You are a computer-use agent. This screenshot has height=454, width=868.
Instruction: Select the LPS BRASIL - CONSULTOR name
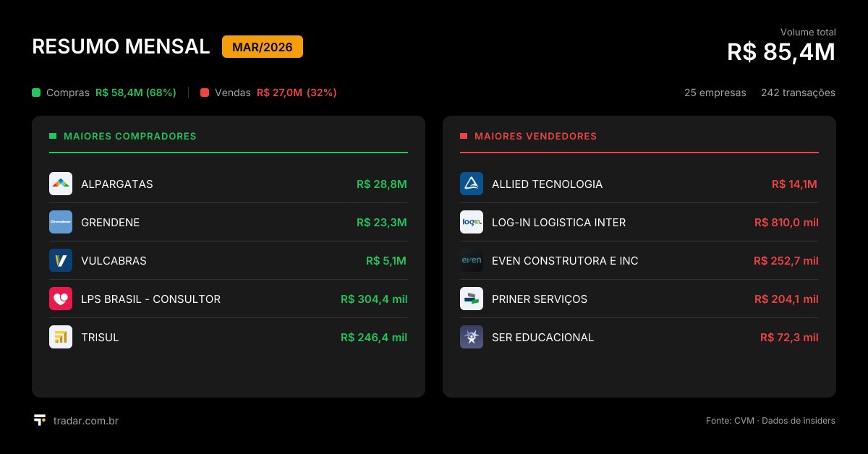tap(151, 299)
